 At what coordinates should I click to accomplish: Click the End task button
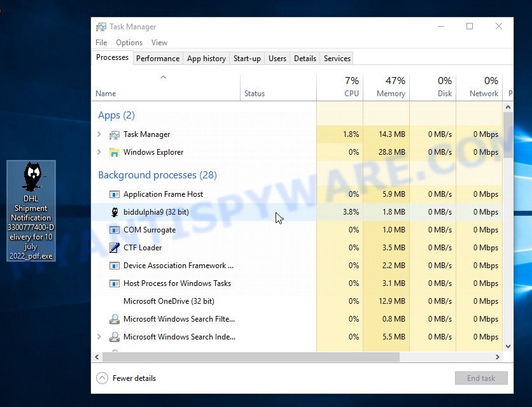coord(481,378)
